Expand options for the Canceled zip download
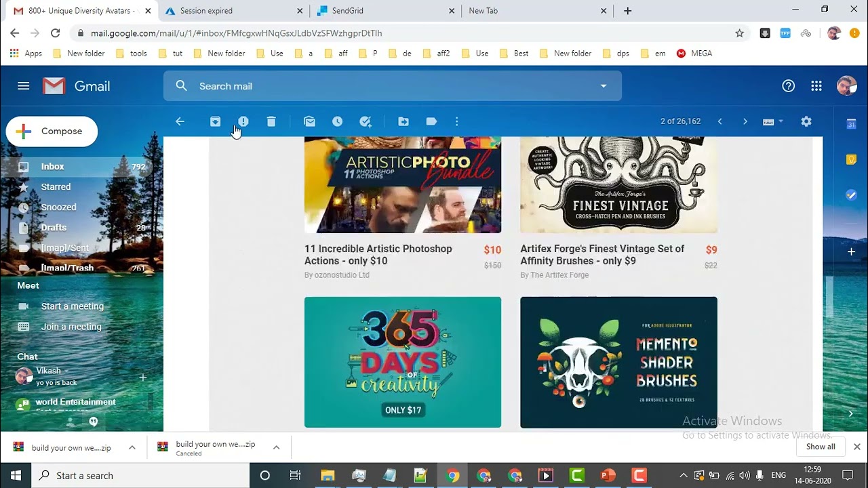Screen dimensions: 868x488 click(277, 447)
